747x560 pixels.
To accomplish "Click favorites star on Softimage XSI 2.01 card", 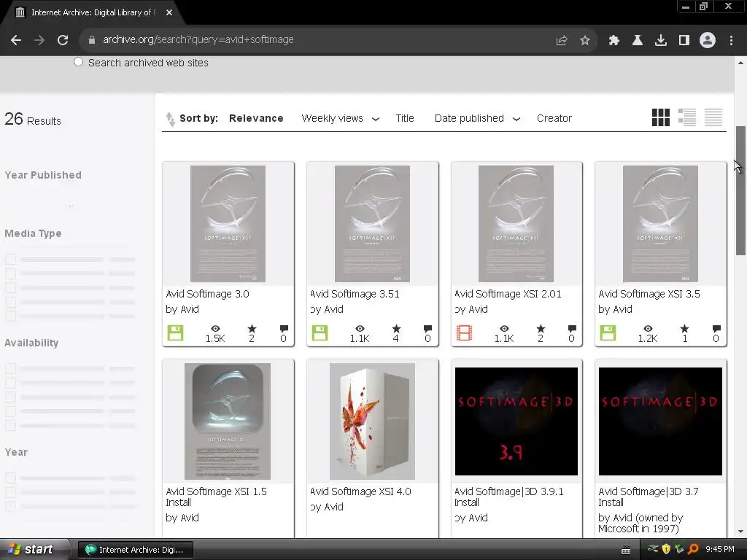I will [x=541, y=329].
